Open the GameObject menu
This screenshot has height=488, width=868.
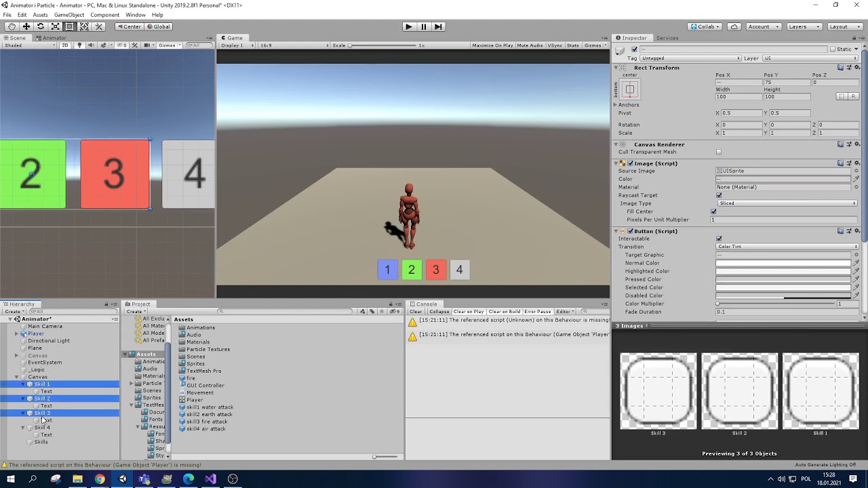pyautogui.click(x=68, y=15)
